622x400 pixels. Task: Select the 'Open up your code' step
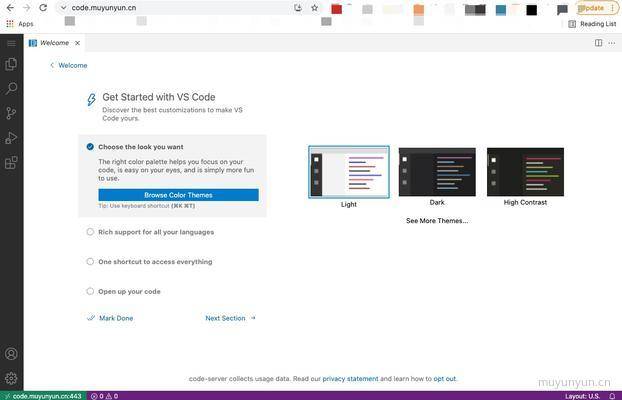(129, 292)
